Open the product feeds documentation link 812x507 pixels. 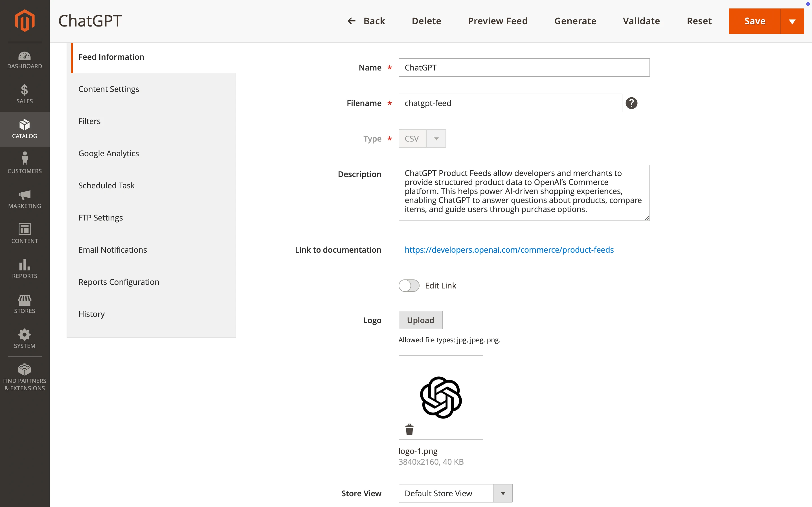click(x=509, y=250)
